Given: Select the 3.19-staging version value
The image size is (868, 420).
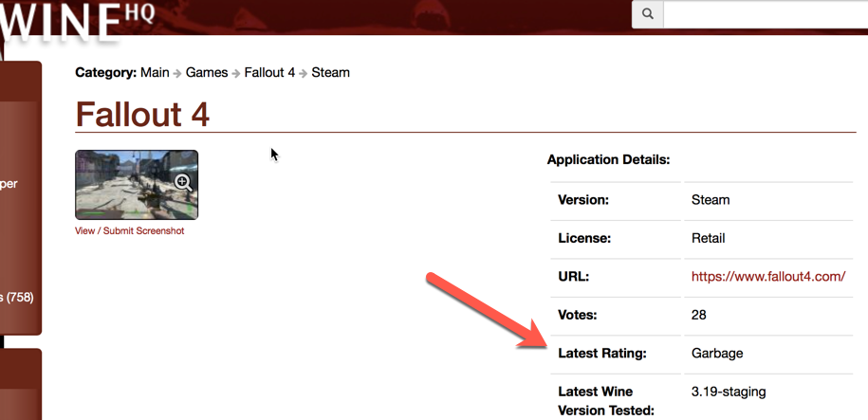Looking at the screenshot, I should tap(729, 393).
